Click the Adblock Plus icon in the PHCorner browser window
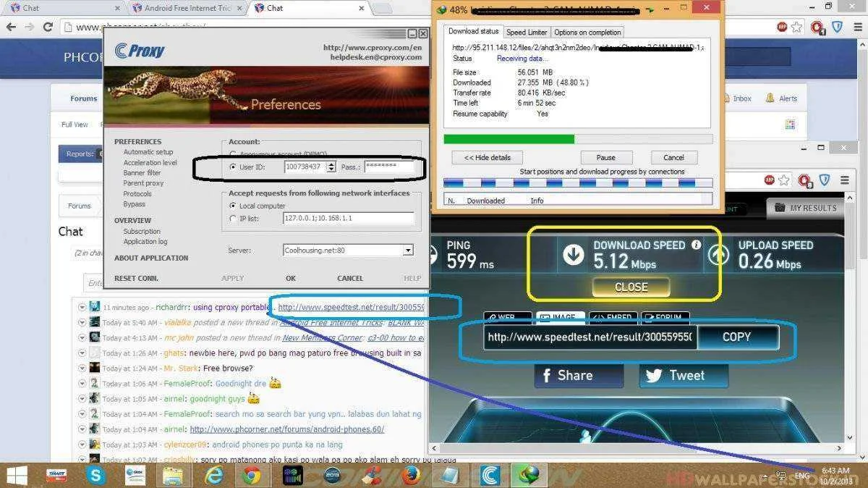Image resolution: width=868 pixels, height=488 pixels. click(782, 27)
